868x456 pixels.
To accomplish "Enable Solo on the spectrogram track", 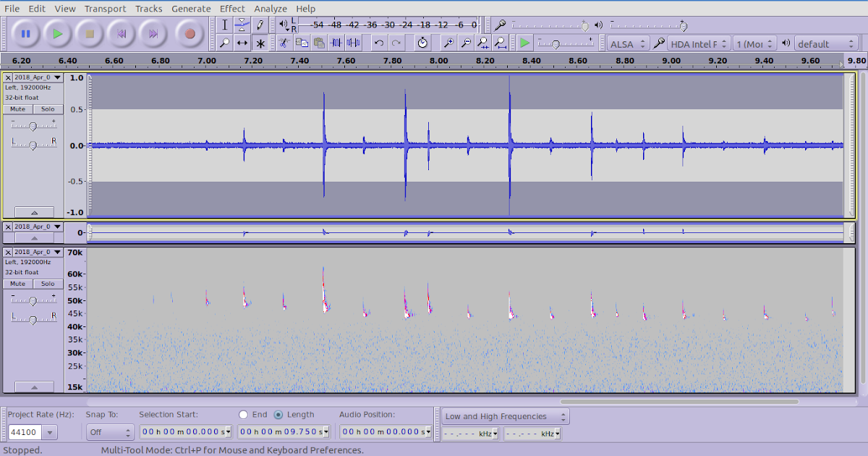I will pos(47,283).
